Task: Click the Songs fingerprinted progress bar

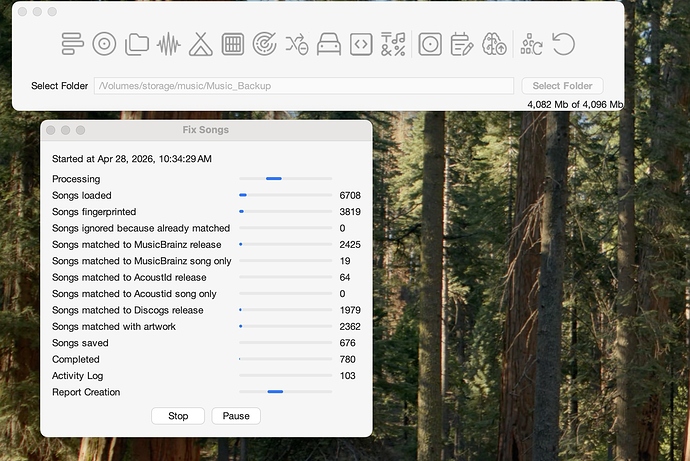Action: (286, 211)
